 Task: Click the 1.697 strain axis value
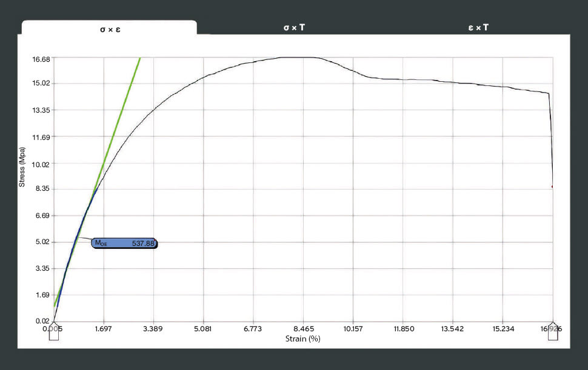[x=103, y=329]
